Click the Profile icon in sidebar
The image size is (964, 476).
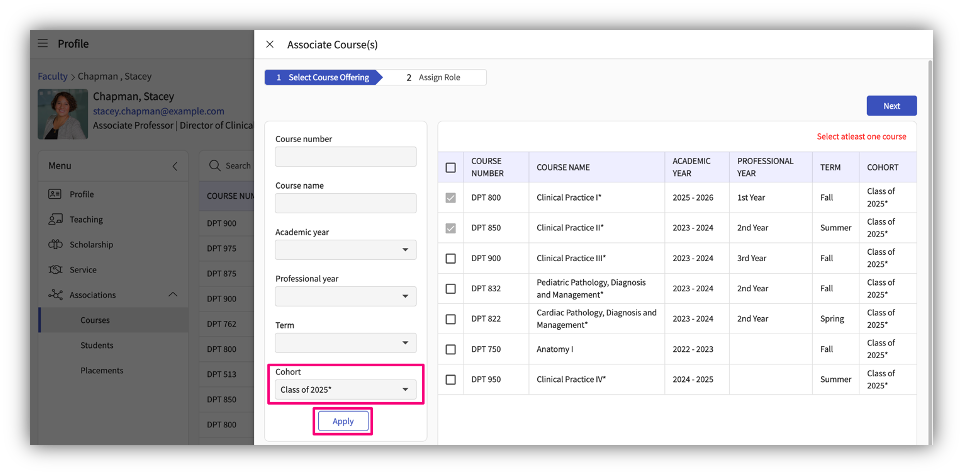point(55,194)
